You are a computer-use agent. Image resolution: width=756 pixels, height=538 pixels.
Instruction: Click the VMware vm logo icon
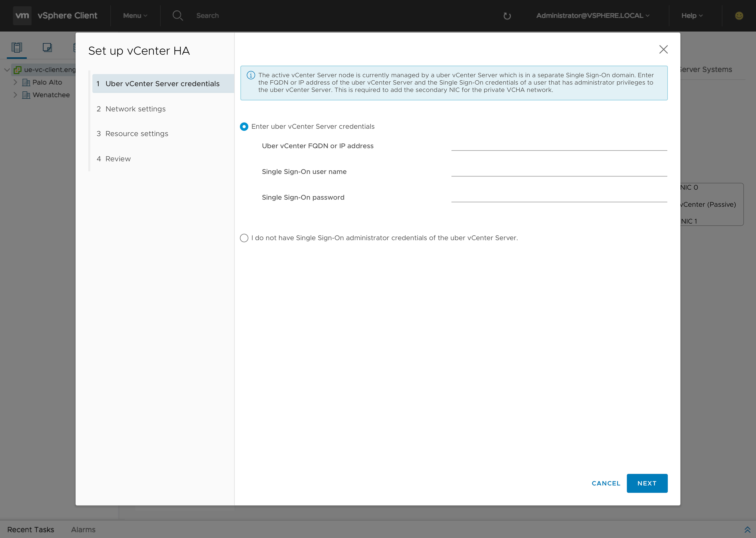(22, 16)
